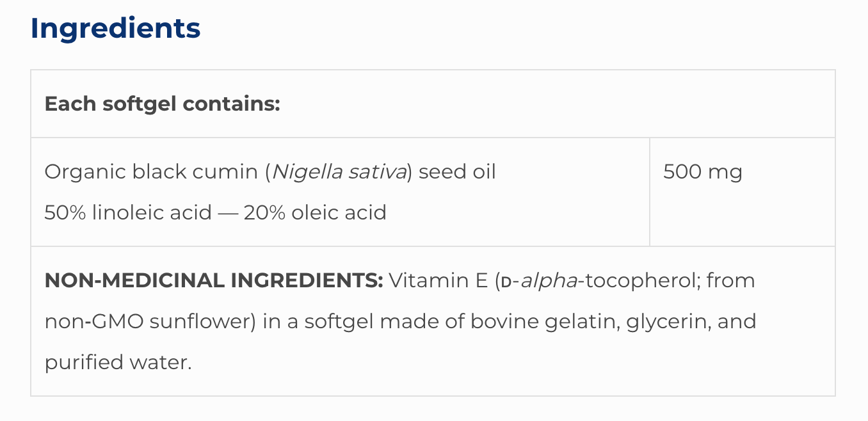The height and width of the screenshot is (421, 868).
Task: Click the words "seed oil"
Action: pos(457,172)
